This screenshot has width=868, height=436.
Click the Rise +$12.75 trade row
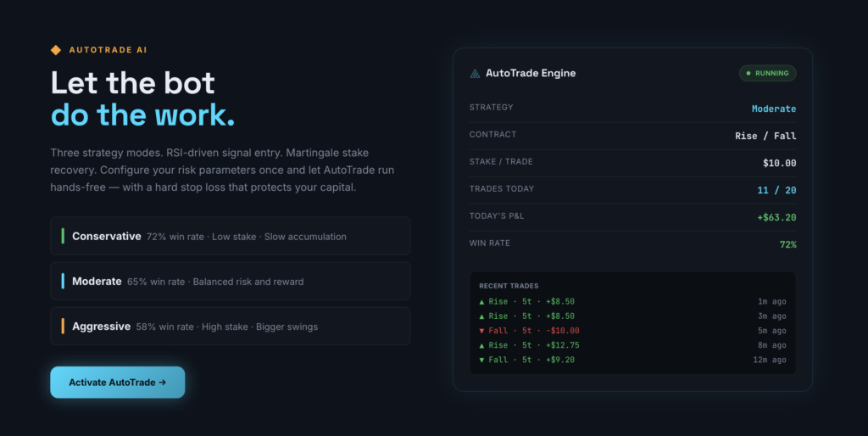point(632,344)
